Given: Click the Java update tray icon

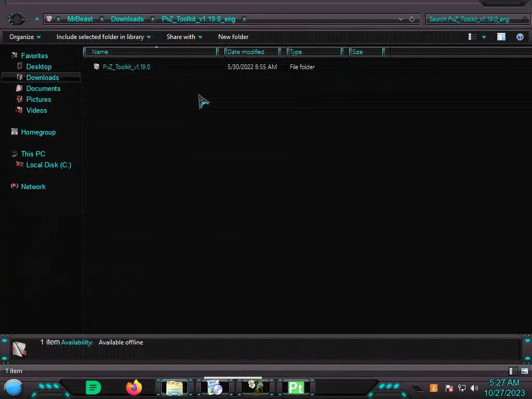Looking at the screenshot, I should click(x=434, y=388).
